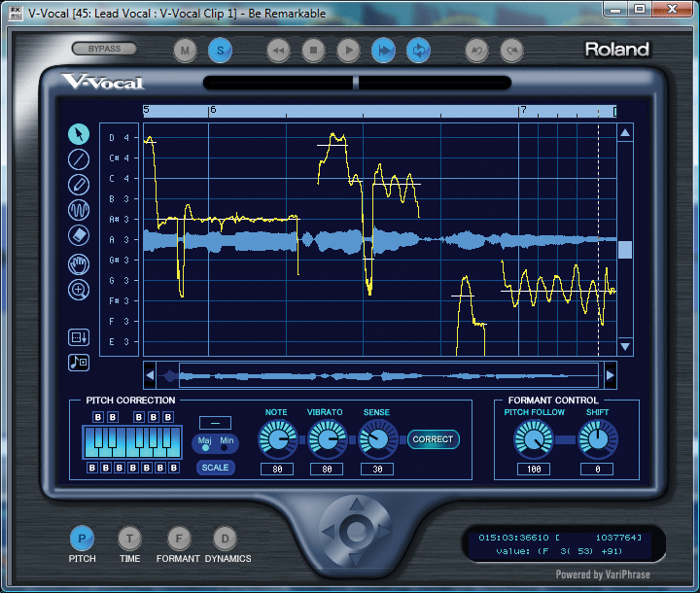Toggle last bypass B above the keyboard
This screenshot has width=700, height=593.
click(168, 417)
